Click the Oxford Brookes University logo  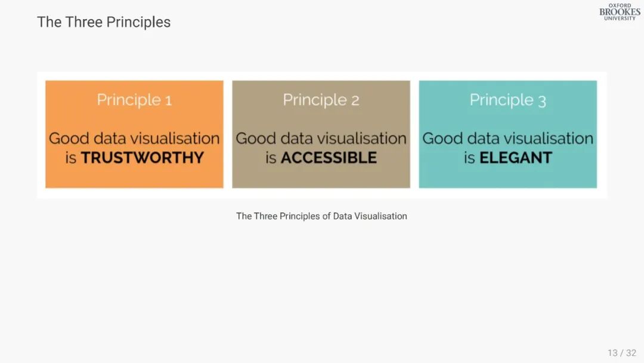point(620,12)
